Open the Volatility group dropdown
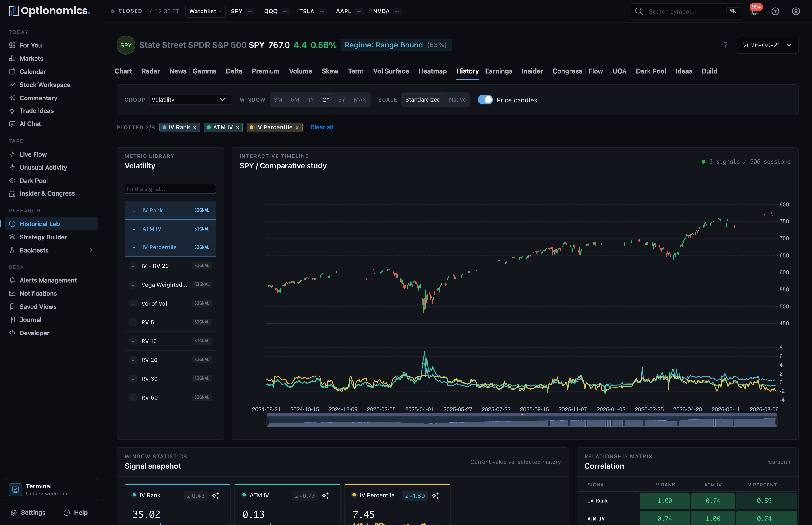The image size is (812, 525). [x=190, y=100]
